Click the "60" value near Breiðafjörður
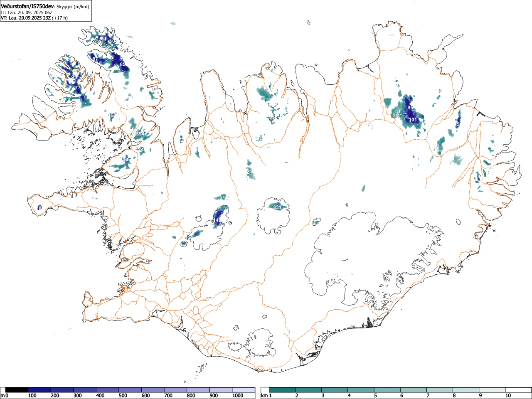532x399 pixels. coord(125,160)
